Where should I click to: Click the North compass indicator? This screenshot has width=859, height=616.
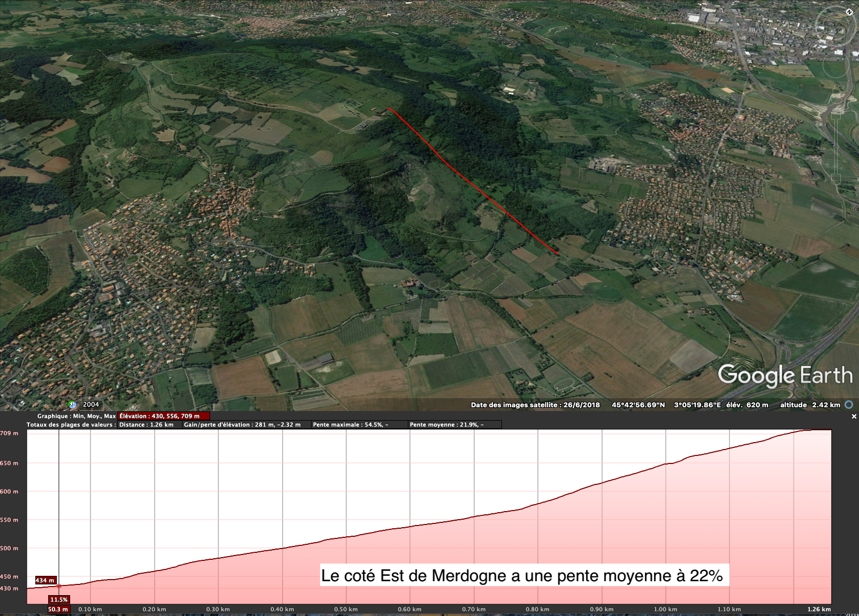tap(849, 12)
